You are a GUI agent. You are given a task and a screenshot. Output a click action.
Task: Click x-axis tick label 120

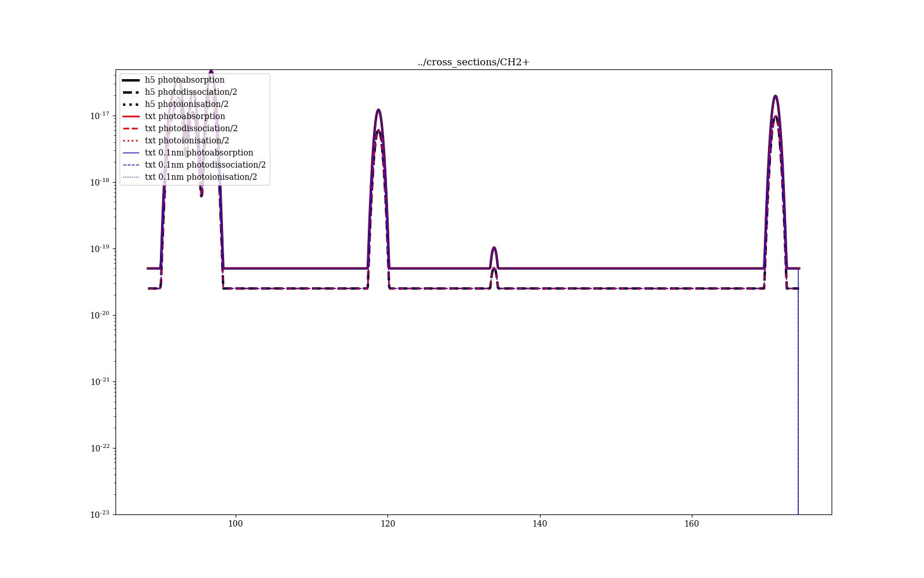(388, 524)
